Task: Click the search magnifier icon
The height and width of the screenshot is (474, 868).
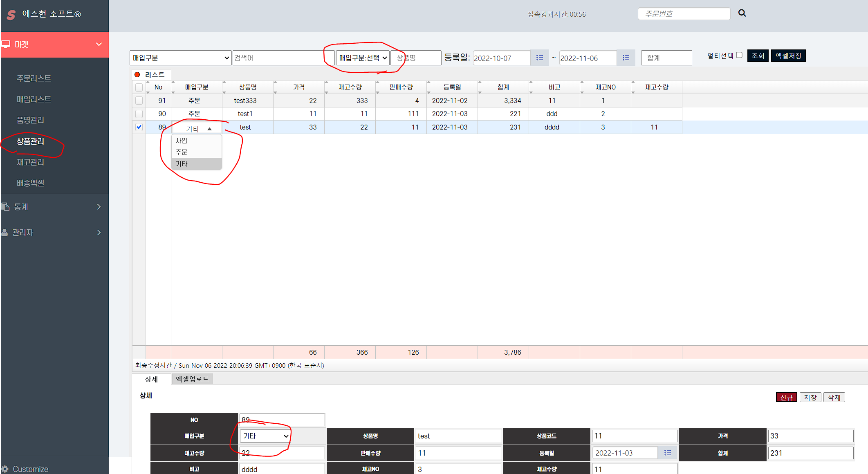Action: coord(742,13)
